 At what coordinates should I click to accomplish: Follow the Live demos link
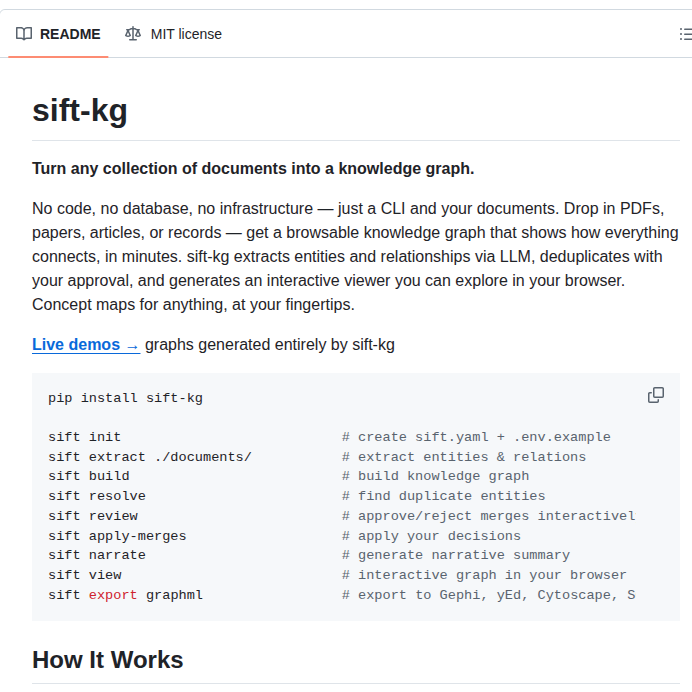click(86, 345)
